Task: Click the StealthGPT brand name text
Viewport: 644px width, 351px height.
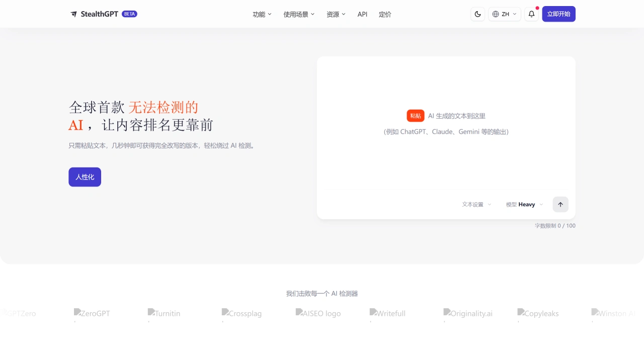Action: click(x=99, y=14)
